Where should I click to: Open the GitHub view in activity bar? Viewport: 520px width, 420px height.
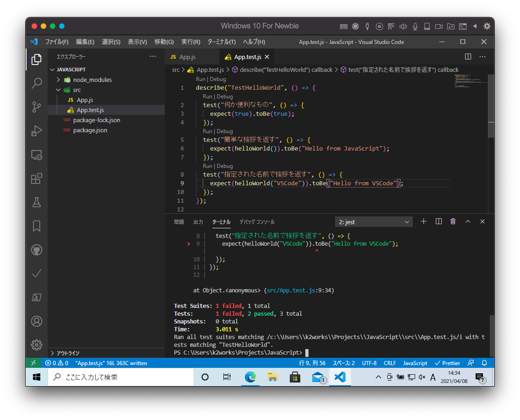[37, 250]
